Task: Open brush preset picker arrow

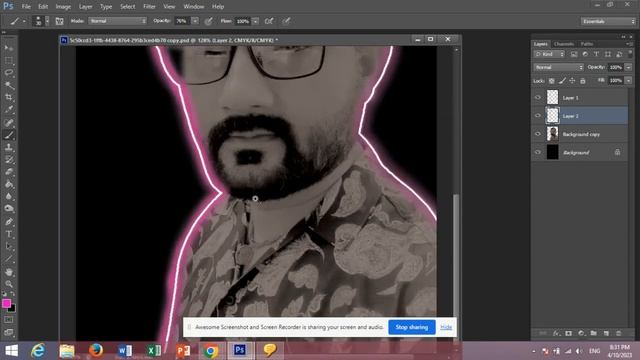Action: [x=47, y=21]
